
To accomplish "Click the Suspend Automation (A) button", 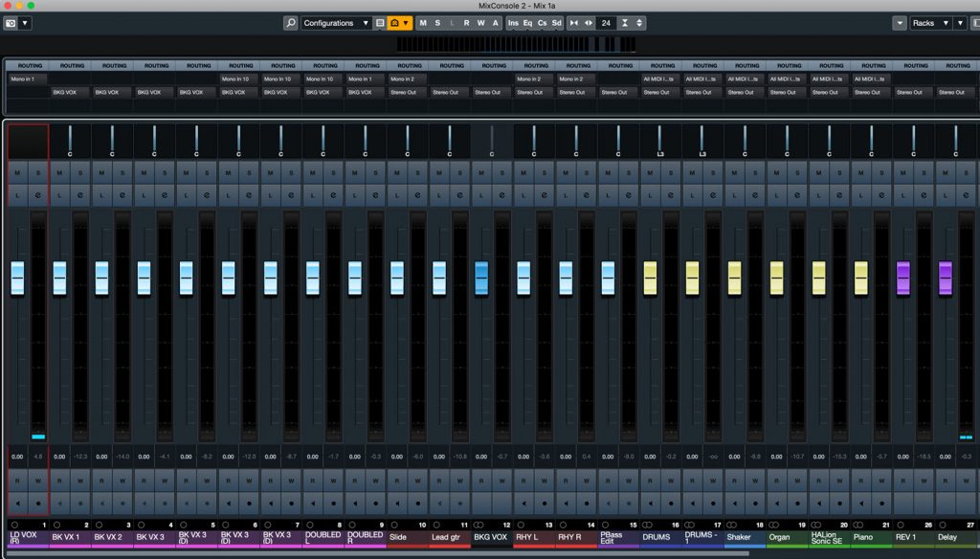I will click(496, 22).
